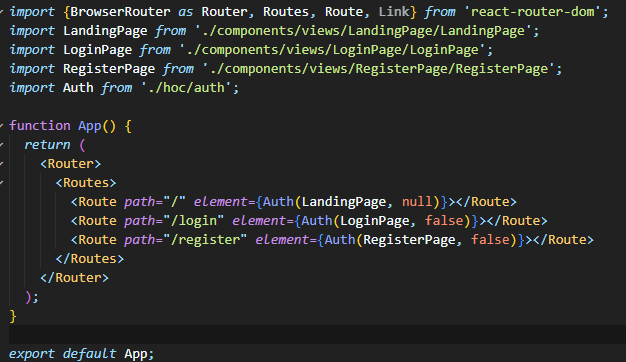The width and height of the screenshot is (626, 362).
Task: Collapse the fold chevron beside return (
Action: [x=2, y=144]
